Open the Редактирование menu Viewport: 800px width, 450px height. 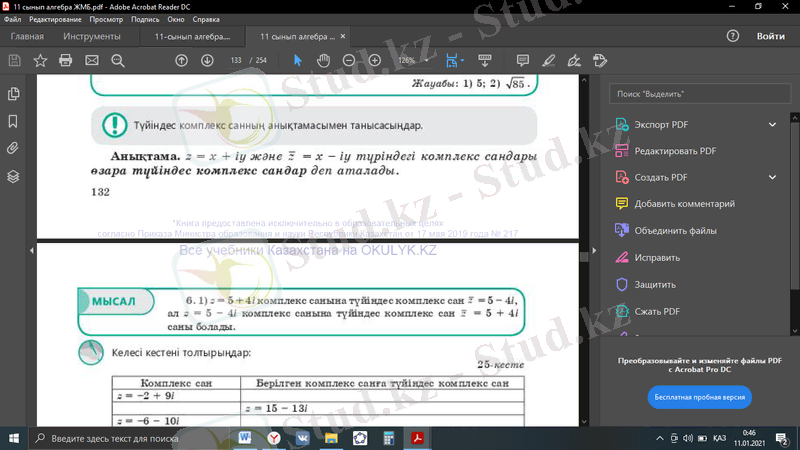(x=55, y=19)
